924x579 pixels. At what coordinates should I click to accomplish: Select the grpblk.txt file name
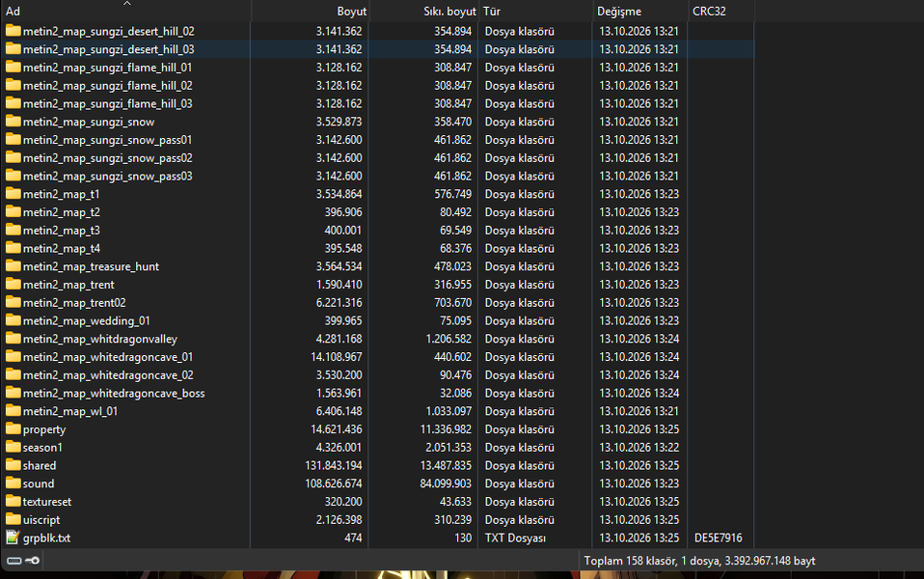pos(46,538)
